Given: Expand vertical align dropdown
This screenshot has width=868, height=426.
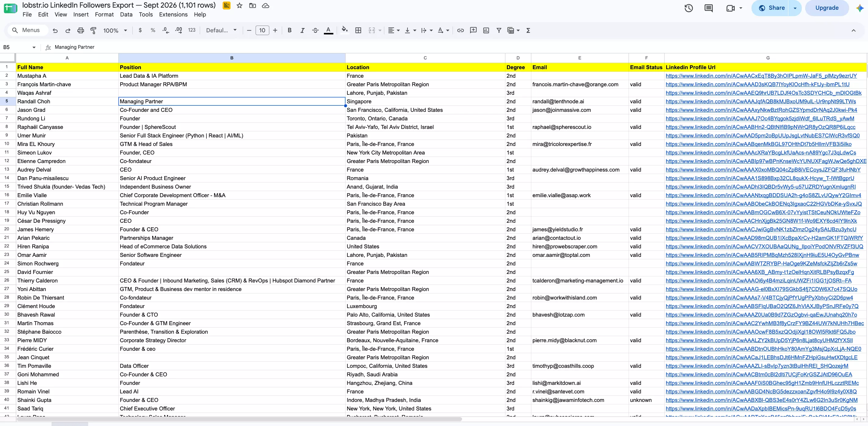Looking at the screenshot, I should [414, 30].
